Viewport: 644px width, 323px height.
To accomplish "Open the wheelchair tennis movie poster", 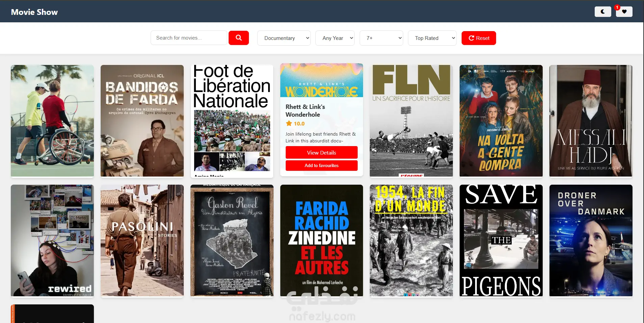I will (x=52, y=121).
